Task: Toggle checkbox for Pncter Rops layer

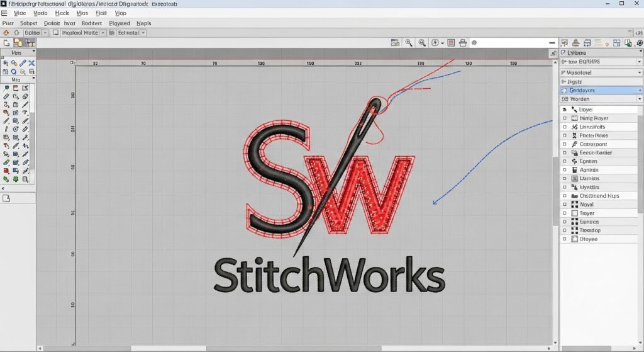Action: coord(565,135)
